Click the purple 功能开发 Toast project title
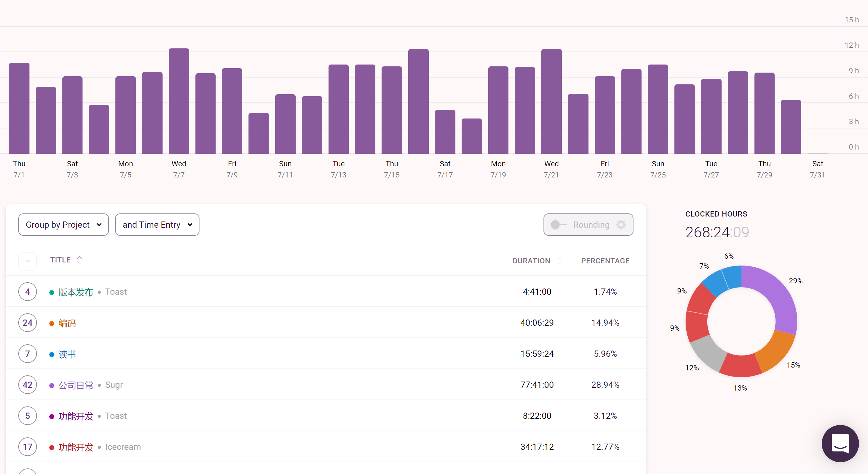This screenshot has width=868, height=474. (76, 416)
